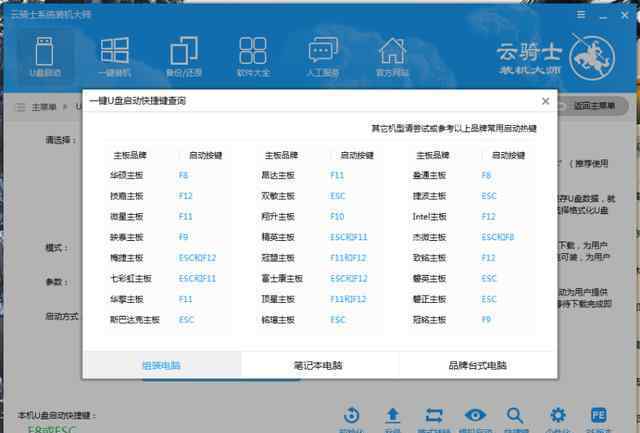Open the hamburger menu in title bar

(x=581, y=15)
